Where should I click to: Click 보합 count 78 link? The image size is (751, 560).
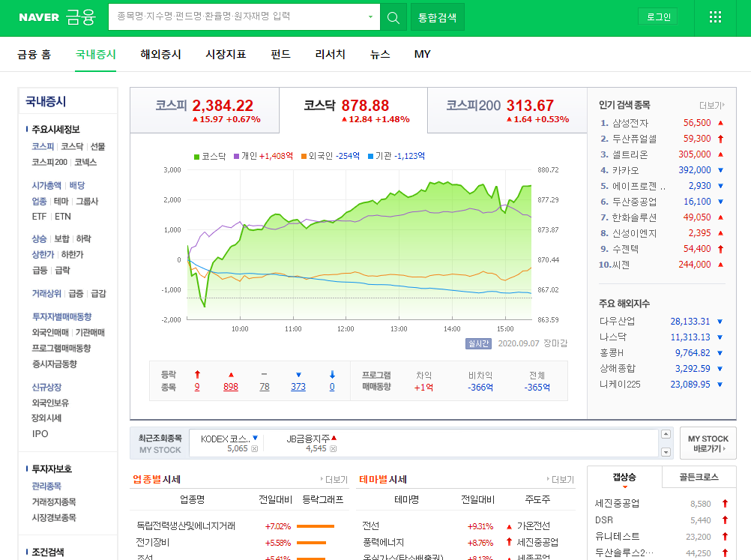coord(265,387)
